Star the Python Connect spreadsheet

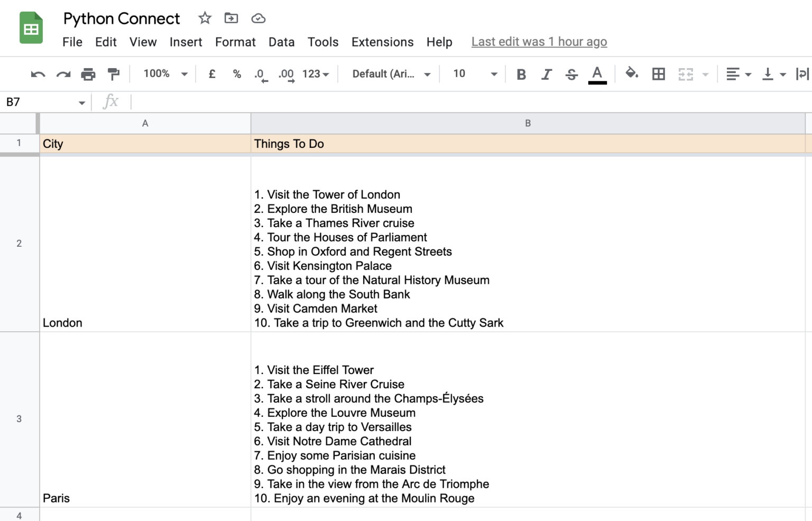(205, 17)
